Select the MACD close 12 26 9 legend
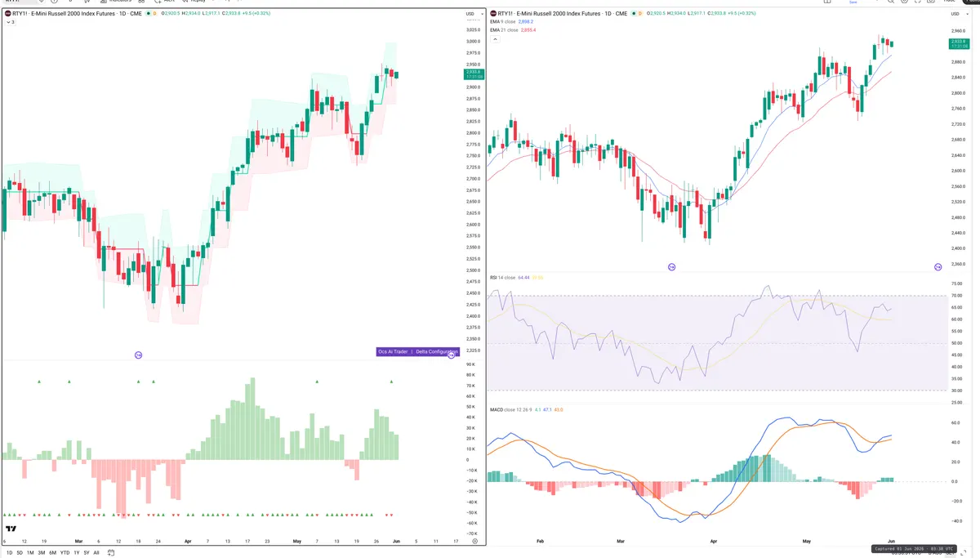Screen dimensions: 980x558 510,409
